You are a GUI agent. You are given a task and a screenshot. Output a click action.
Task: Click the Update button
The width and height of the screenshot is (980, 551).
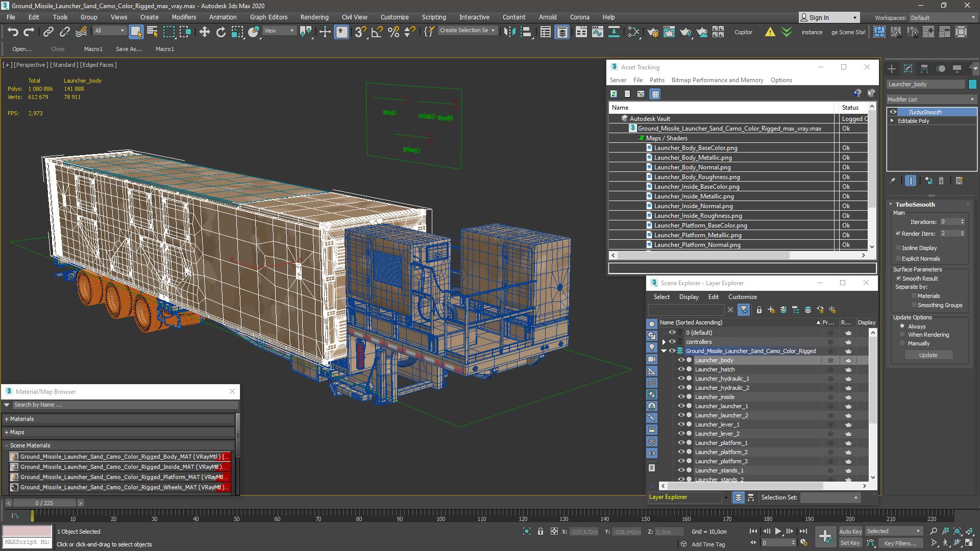tap(928, 355)
